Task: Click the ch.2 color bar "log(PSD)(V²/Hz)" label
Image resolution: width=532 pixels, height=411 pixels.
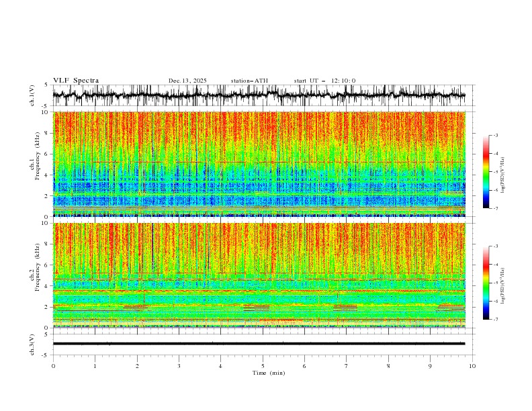Action: (503, 286)
